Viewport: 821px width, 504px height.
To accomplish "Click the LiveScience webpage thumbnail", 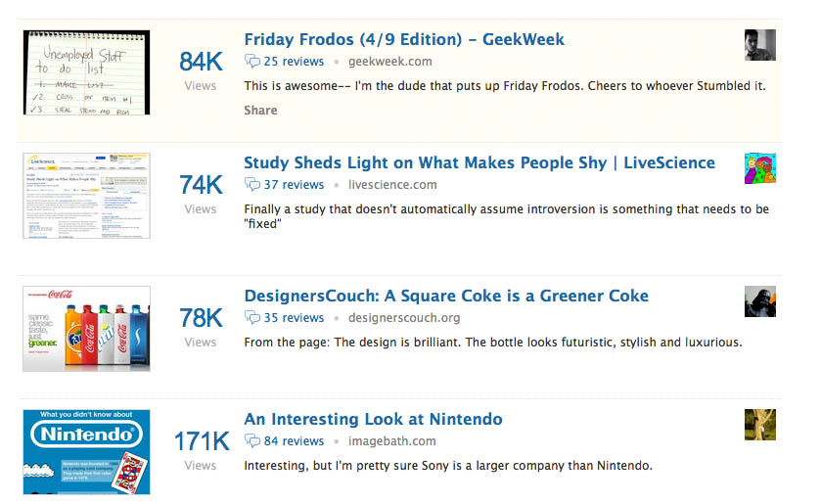I will [86, 196].
